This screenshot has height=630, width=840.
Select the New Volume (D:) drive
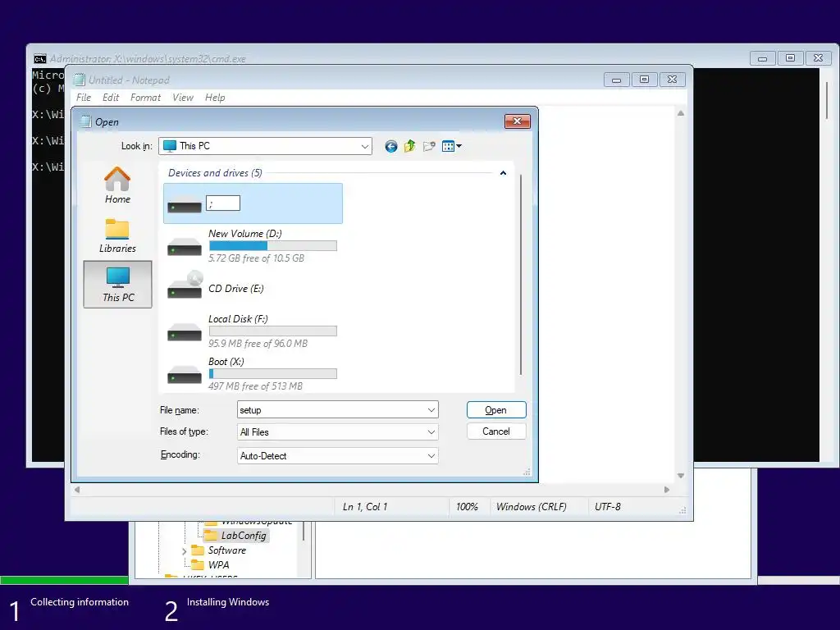(x=253, y=246)
